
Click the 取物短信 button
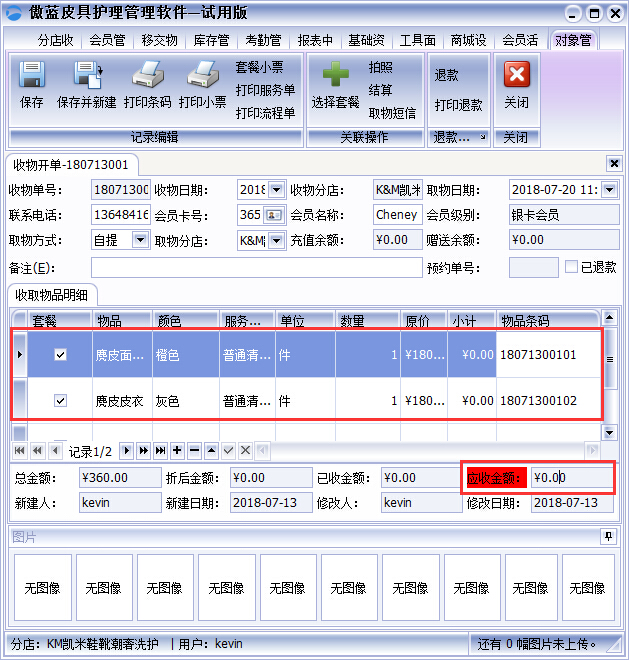click(392, 113)
